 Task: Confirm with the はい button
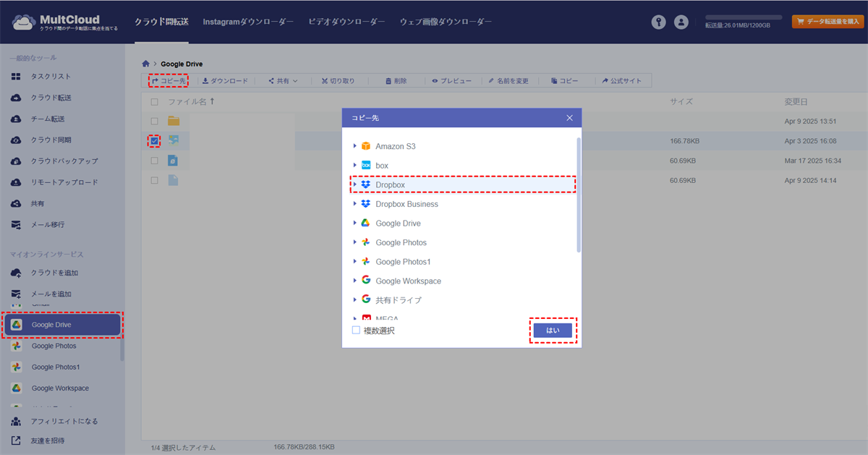click(553, 330)
